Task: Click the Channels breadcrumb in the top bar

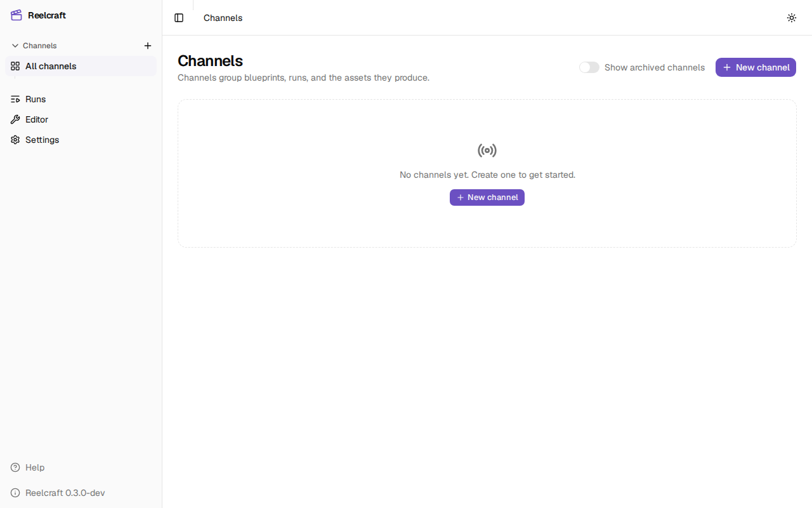Action: (223, 18)
